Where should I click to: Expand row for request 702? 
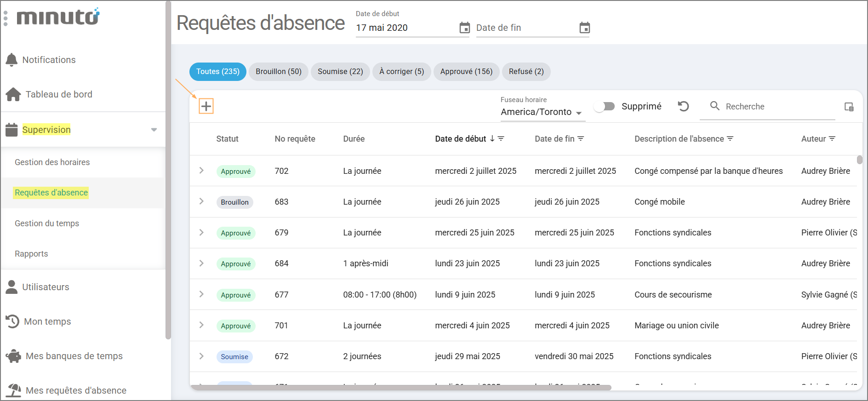(201, 171)
